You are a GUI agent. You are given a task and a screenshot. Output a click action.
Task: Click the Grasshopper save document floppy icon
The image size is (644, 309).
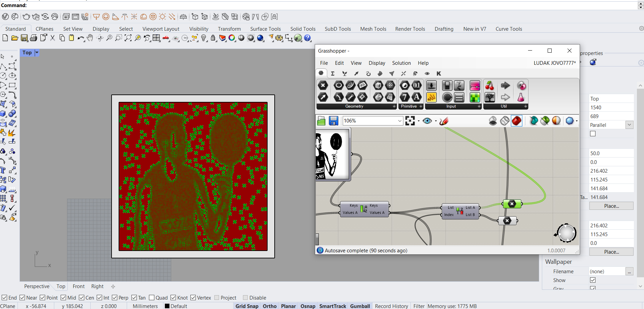click(333, 121)
